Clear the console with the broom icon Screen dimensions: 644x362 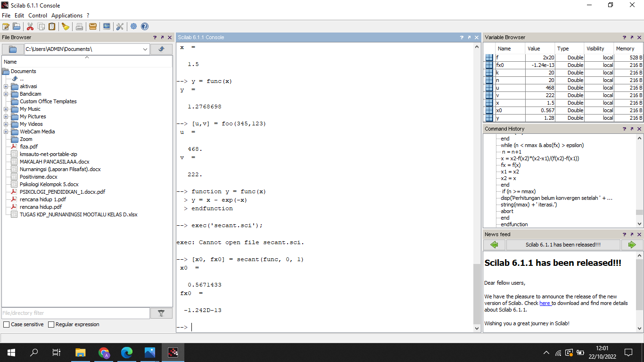pyautogui.click(x=66, y=26)
